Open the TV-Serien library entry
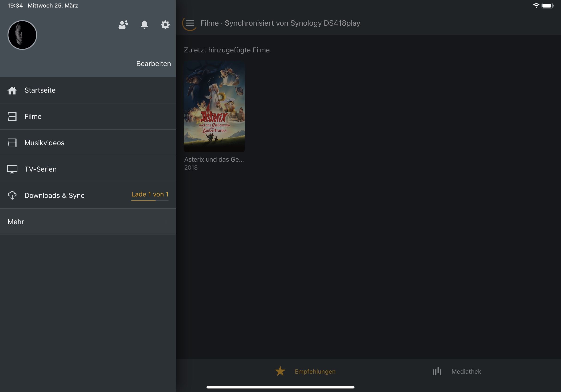Viewport: 561px width, 392px height. coord(88,169)
